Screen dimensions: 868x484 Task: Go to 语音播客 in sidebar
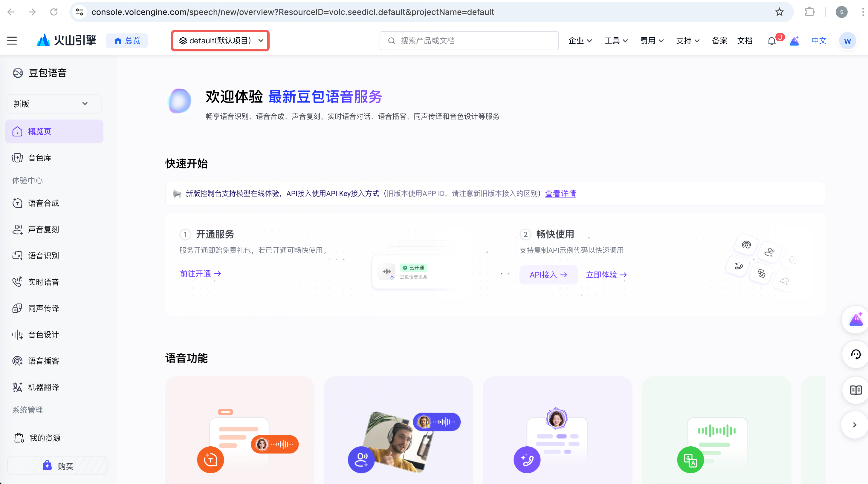[54, 361]
